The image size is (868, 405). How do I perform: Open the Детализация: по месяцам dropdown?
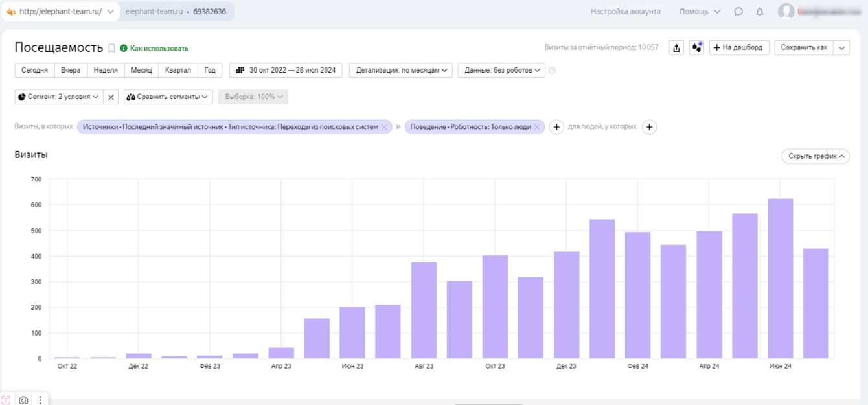[x=403, y=71]
